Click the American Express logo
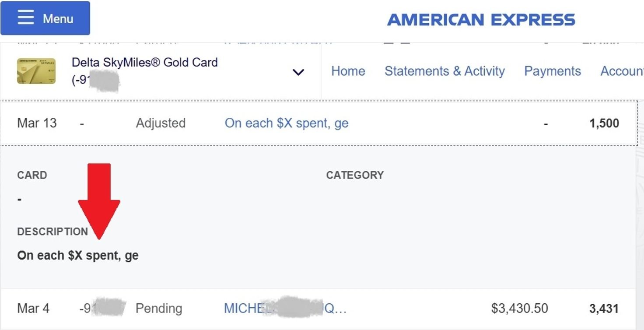 [x=481, y=20]
